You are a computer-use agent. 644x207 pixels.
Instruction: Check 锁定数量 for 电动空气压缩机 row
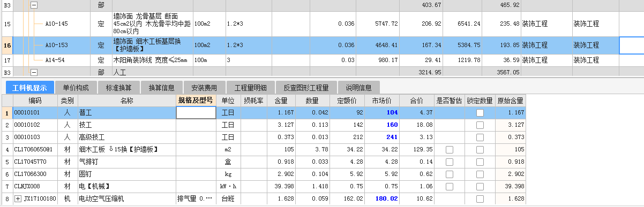click(480, 199)
